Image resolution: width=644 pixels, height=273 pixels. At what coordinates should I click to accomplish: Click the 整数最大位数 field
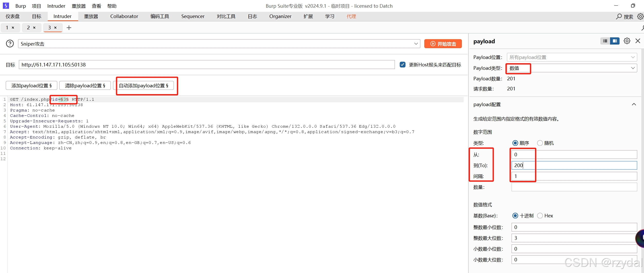click(574, 238)
